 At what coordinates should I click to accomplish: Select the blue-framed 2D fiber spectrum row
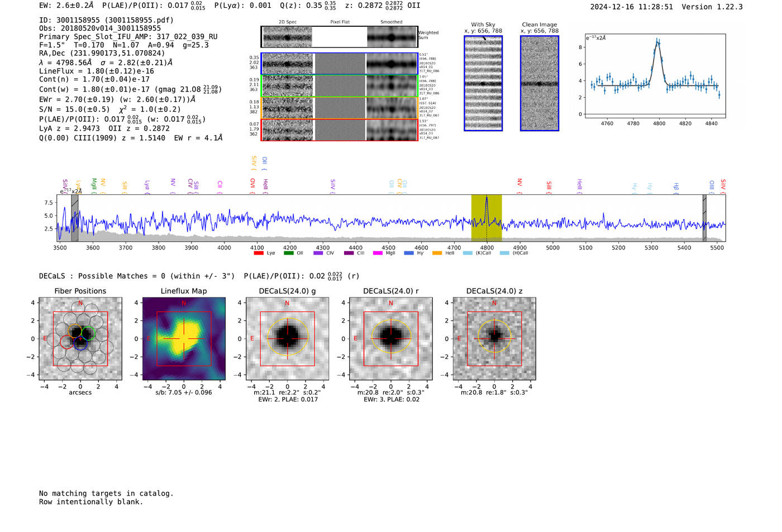pyautogui.click(x=340, y=64)
